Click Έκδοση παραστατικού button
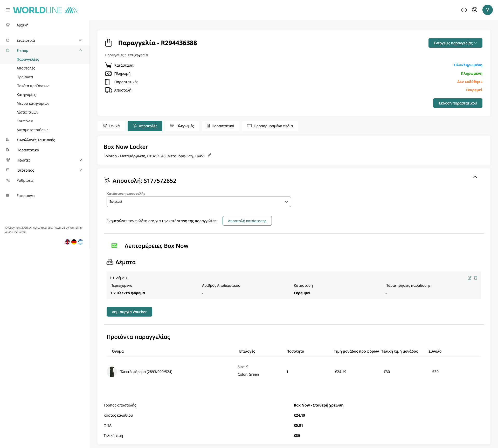The height and width of the screenshot is (448, 498). [458, 103]
